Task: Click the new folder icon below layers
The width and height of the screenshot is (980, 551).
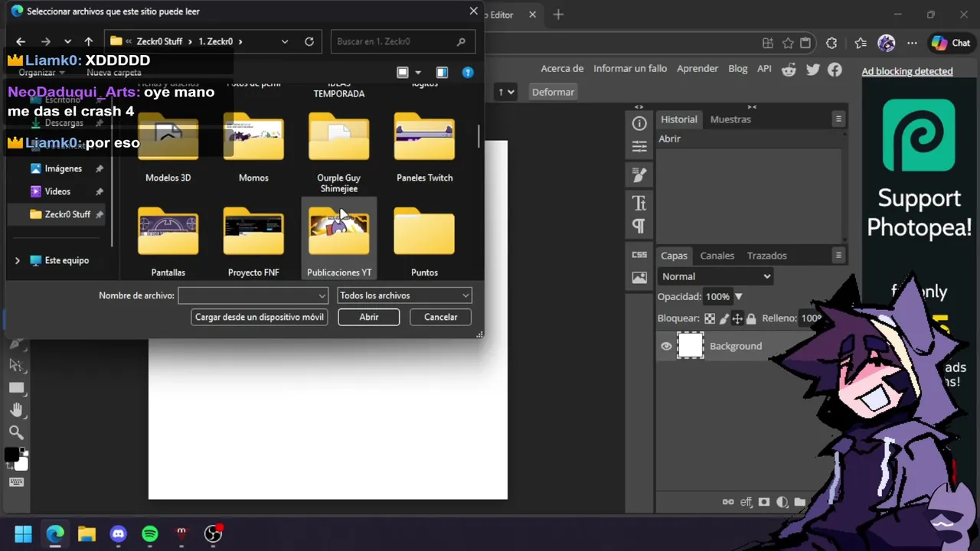Action: point(799,502)
